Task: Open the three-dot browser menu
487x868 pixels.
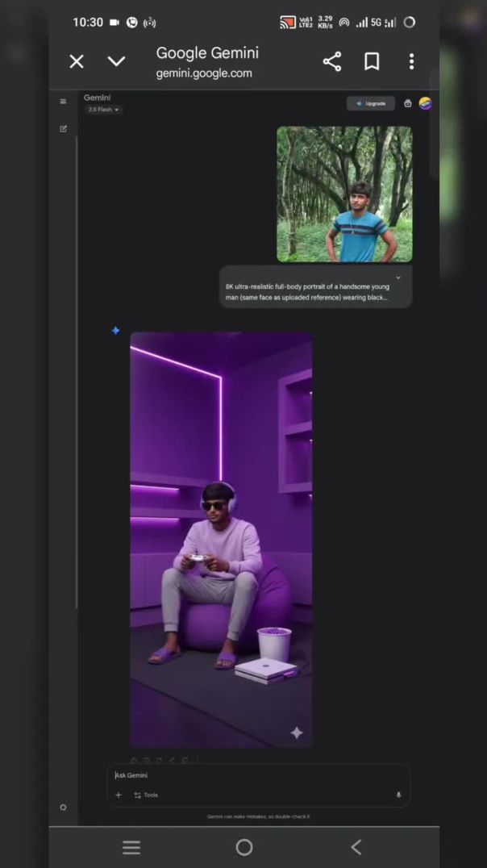Action: coord(411,61)
